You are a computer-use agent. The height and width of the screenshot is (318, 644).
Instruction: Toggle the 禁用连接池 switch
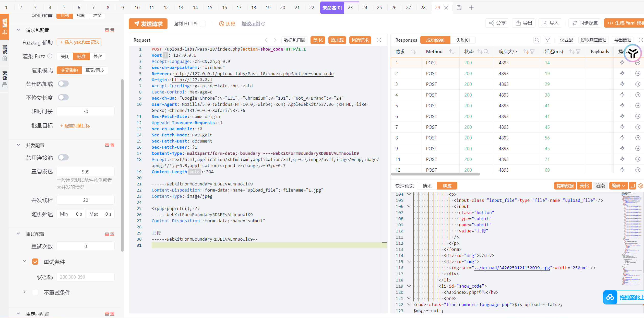[63, 157]
